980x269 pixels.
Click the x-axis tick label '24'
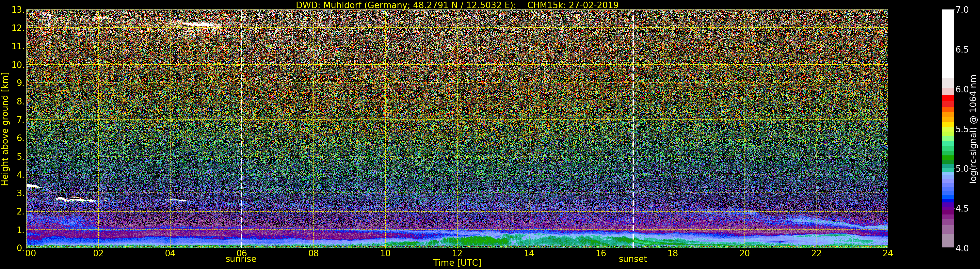888,253
